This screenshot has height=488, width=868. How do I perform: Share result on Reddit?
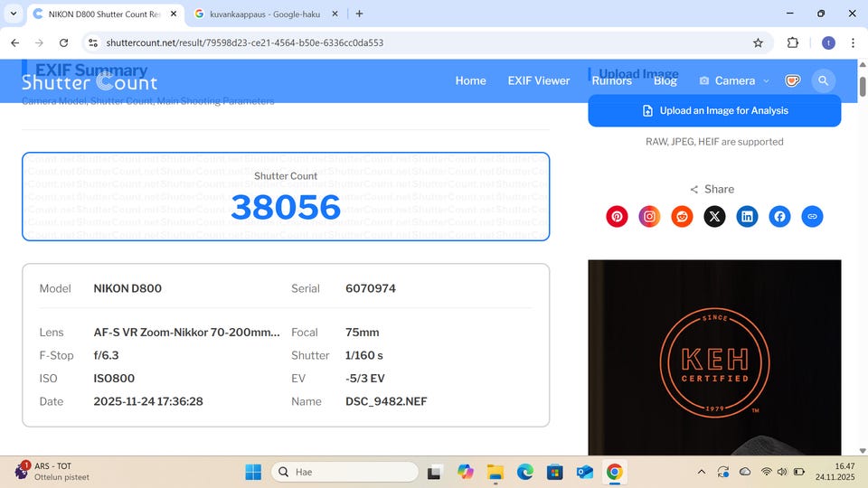click(682, 216)
